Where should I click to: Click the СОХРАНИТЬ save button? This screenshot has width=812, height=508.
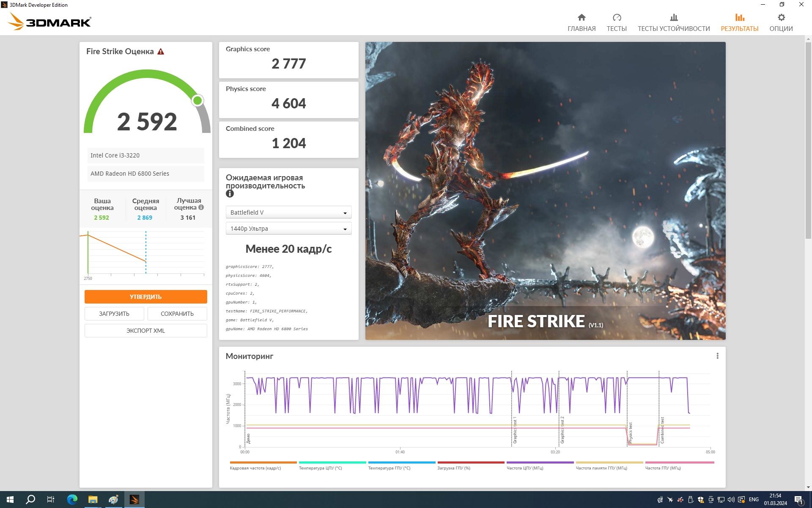[177, 314]
